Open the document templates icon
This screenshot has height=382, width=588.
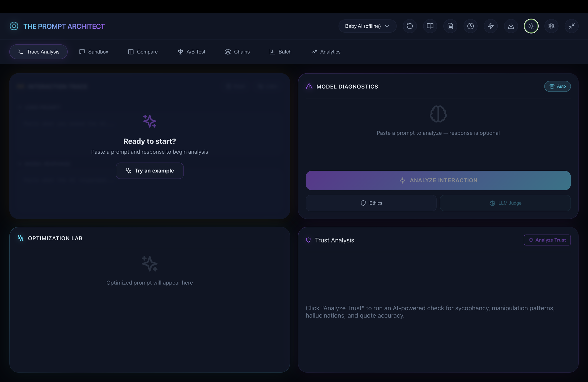click(450, 26)
